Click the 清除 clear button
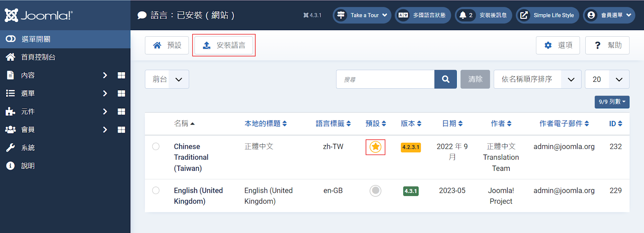Image resolution: width=644 pixels, height=233 pixels. point(475,79)
